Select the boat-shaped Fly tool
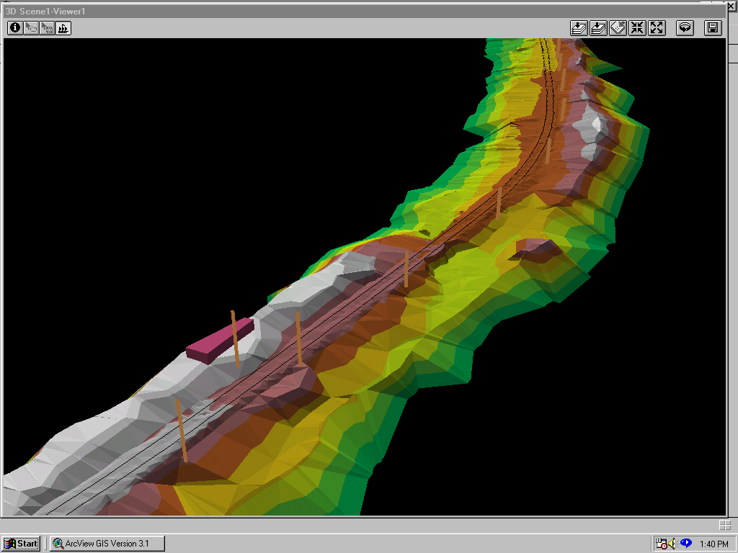This screenshot has width=738, height=553. point(63,28)
